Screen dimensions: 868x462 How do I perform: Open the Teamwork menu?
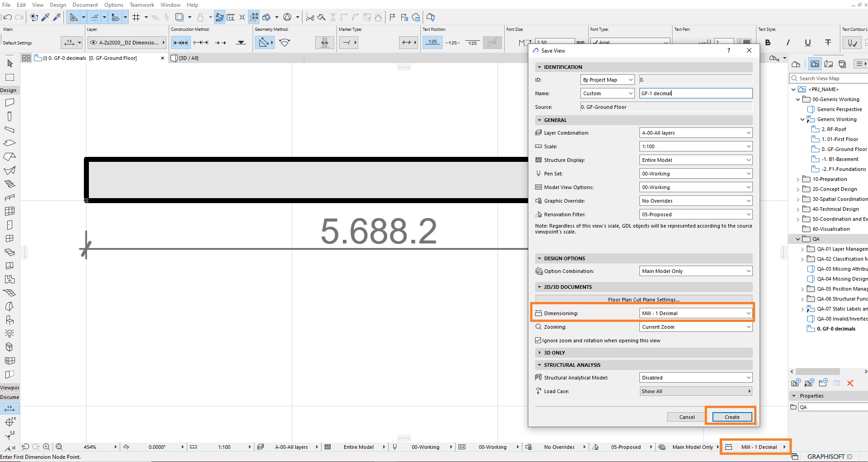(x=142, y=5)
